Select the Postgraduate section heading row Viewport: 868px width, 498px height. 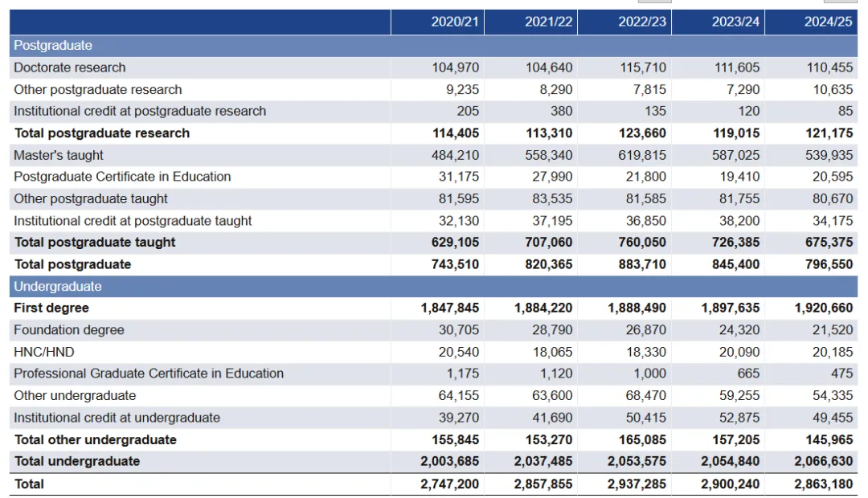53,46
